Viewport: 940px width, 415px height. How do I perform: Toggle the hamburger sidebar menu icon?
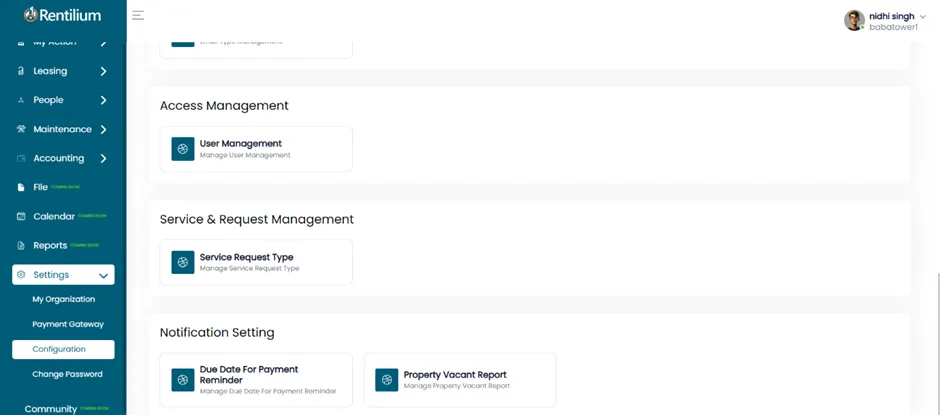click(138, 15)
